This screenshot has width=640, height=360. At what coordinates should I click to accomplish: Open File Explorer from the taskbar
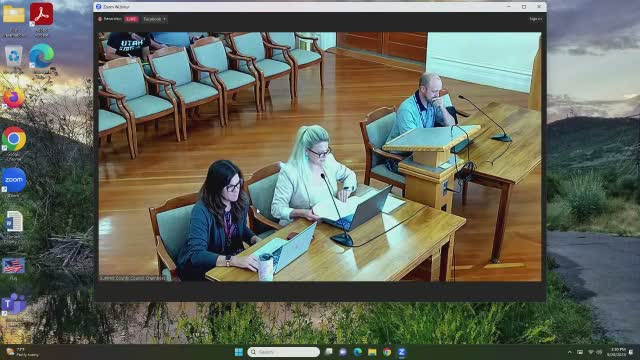pyautogui.click(x=372, y=352)
